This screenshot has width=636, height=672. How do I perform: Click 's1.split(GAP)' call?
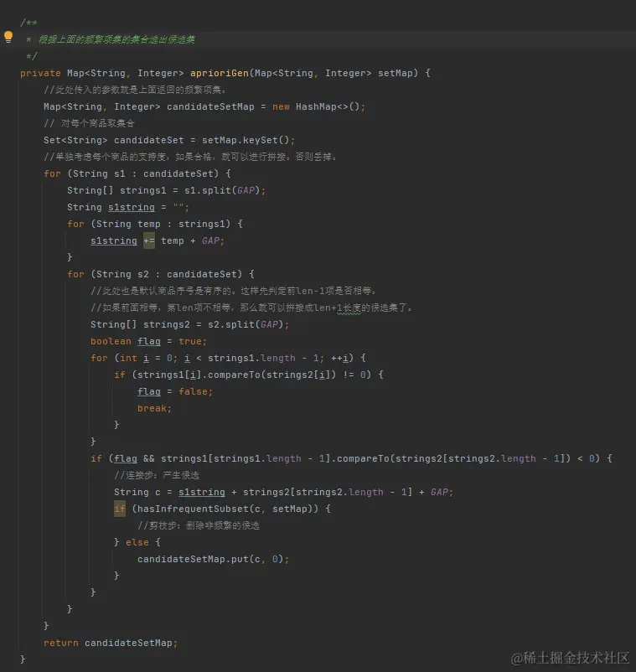pos(222,190)
